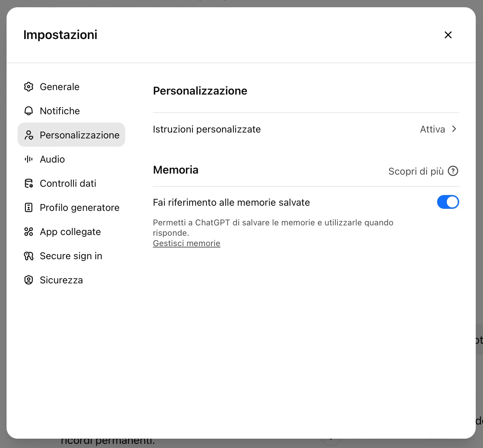Select the Controlli dati tab

[x=68, y=183]
